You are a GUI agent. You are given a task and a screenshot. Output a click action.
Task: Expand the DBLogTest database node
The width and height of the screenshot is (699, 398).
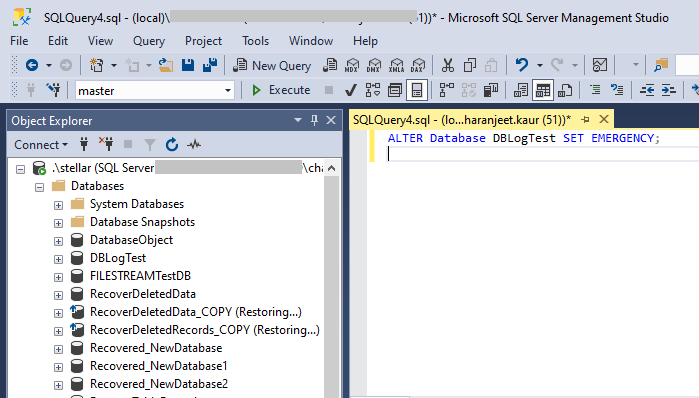[x=58, y=259]
